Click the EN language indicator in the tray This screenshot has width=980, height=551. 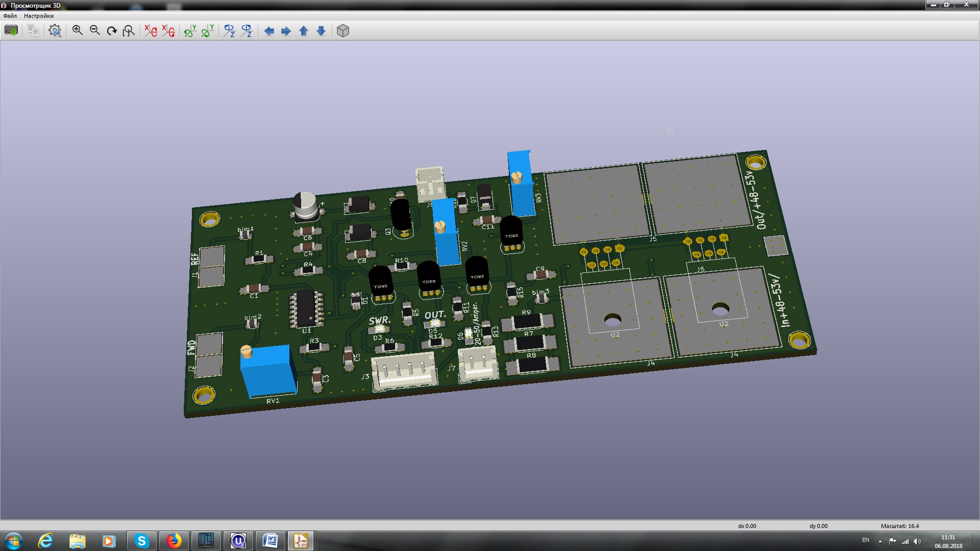tap(866, 540)
